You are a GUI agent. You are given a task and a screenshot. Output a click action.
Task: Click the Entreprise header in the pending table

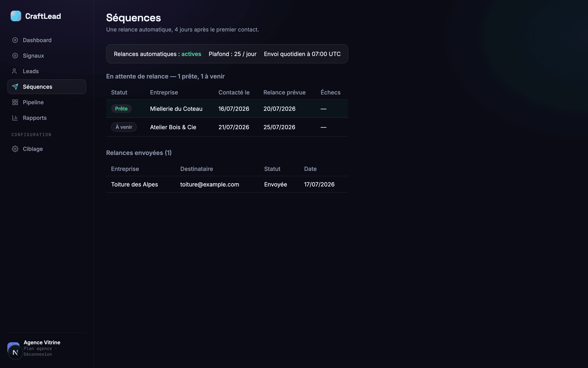pyautogui.click(x=164, y=92)
